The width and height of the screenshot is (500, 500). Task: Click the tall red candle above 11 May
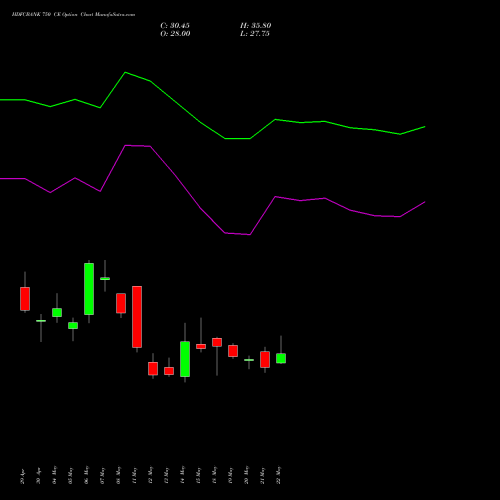137,317
